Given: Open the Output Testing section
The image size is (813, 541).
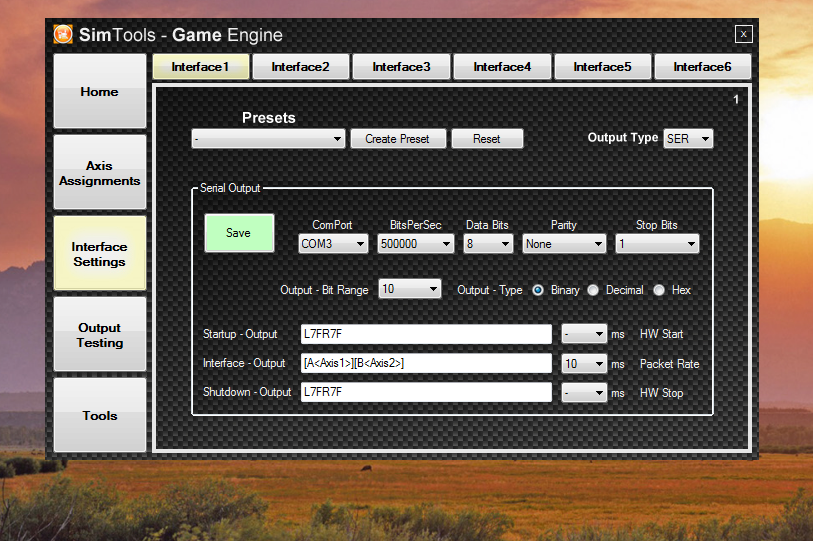Looking at the screenshot, I should click(x=100, y=335).
